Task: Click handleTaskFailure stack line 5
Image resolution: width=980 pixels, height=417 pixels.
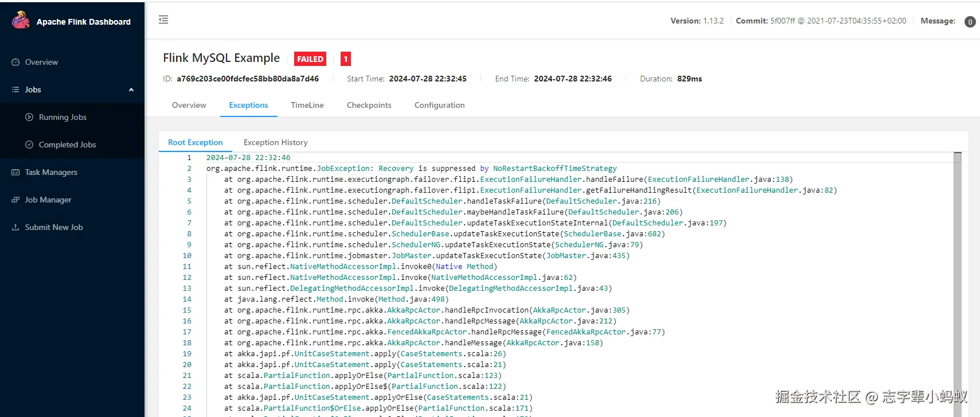Action: tap(442, 201)
